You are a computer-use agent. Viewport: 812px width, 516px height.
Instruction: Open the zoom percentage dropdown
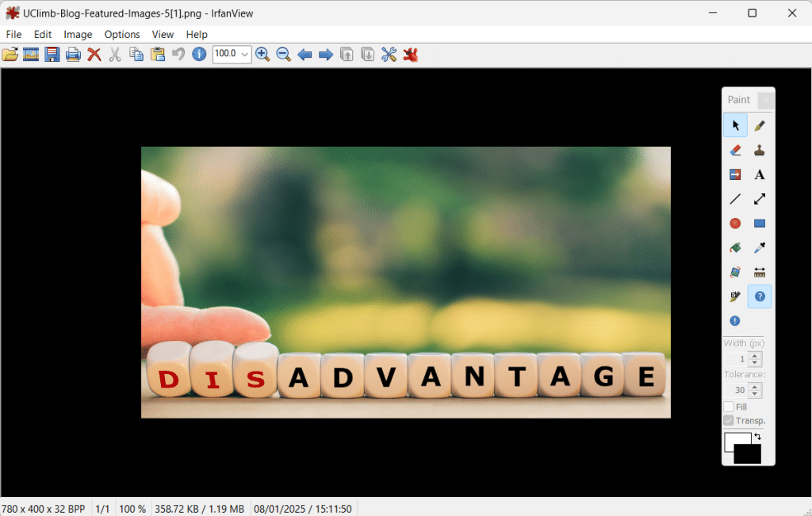[x=245, y=54]
